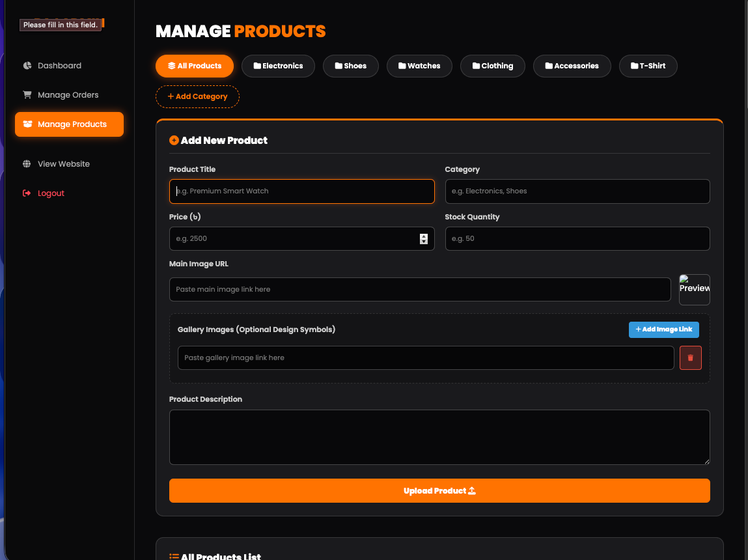Screen dimensions: 748x560
Task: Click the Upload Product button
Action: pos(439,491)
